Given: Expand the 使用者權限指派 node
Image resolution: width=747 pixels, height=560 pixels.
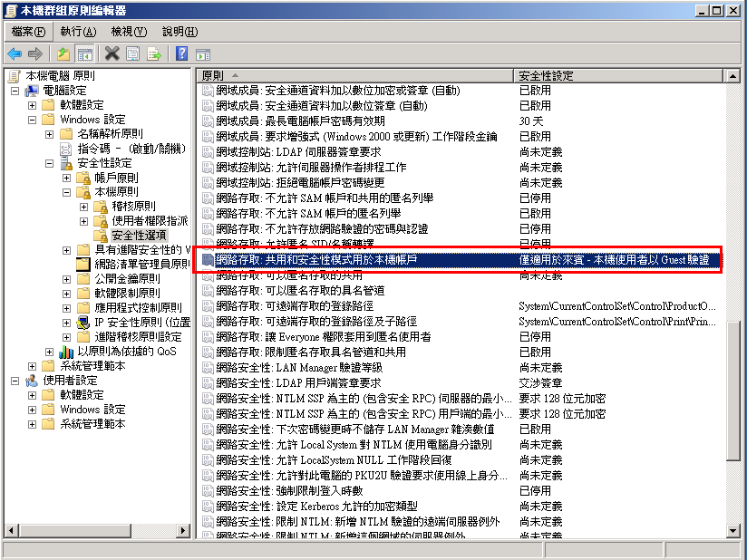Looking at the screenshot, I should pyautogui.click(x=83, y=221).
